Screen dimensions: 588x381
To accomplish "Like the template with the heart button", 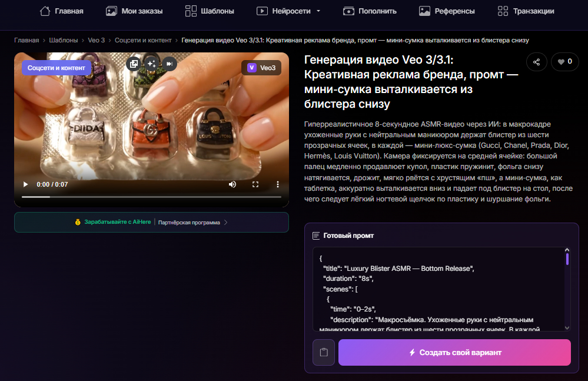I will click(564, 61).
